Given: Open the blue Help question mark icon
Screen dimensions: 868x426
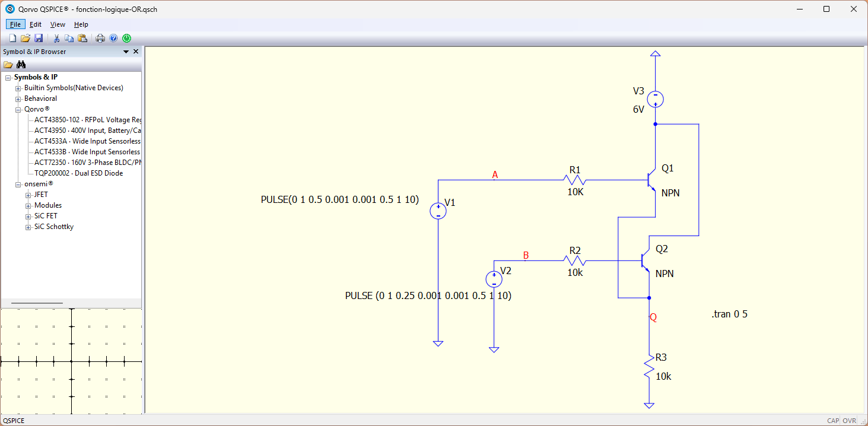Looking at the screenshot, I should [x=113, y=38].
